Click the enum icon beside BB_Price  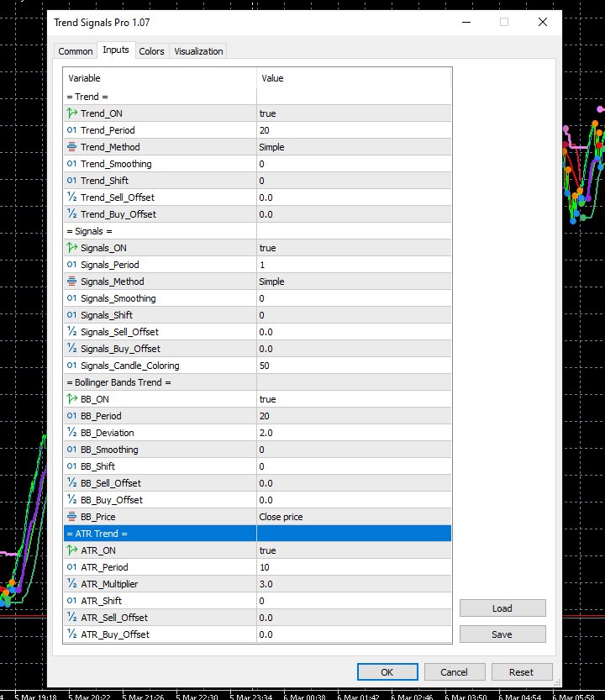(72, 517)
